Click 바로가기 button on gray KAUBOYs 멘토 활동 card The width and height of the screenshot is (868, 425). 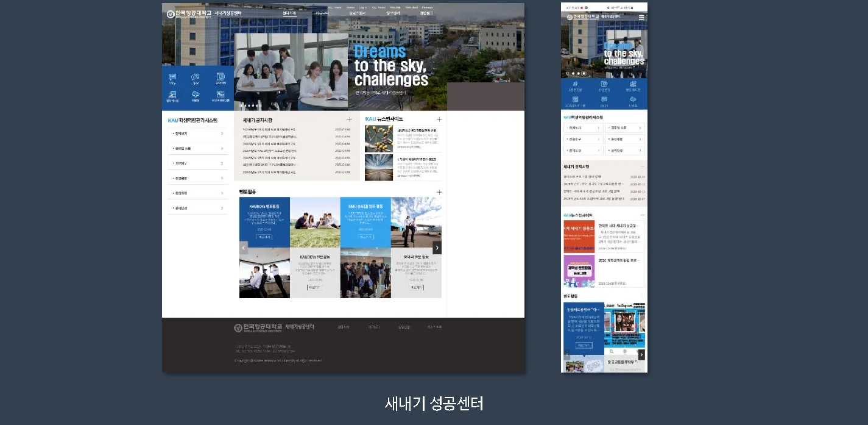(x=314, y=287)
